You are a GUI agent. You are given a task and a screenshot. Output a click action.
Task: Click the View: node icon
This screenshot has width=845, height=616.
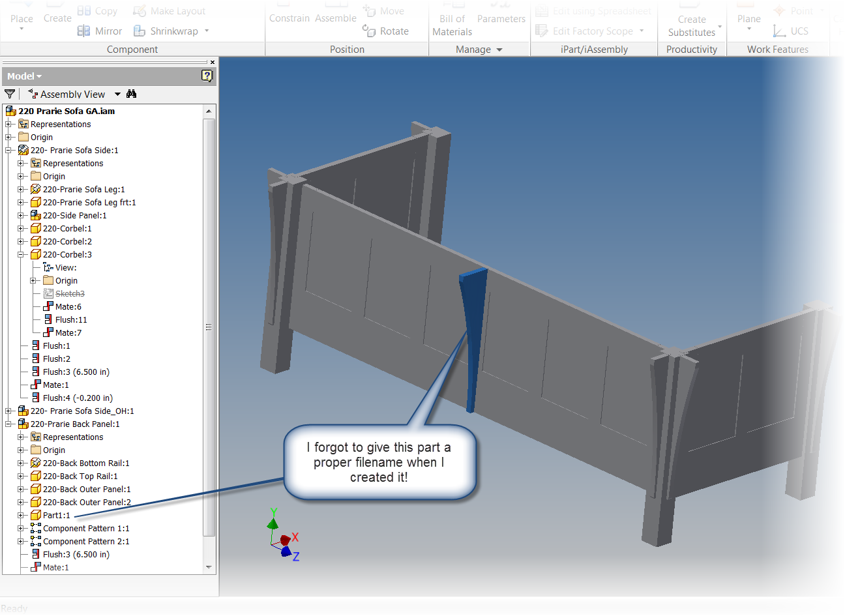(x=48, y=267)
